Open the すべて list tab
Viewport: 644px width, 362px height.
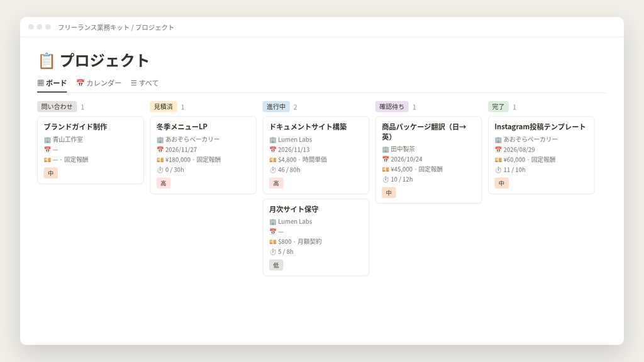tap(145, 83)
